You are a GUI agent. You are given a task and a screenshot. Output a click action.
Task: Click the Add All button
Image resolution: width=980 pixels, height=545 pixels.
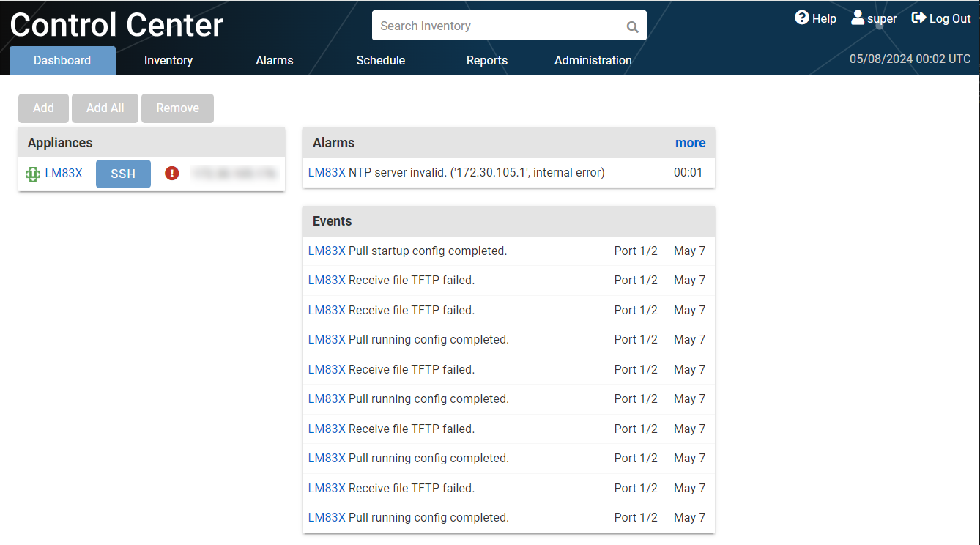[105, 108]
